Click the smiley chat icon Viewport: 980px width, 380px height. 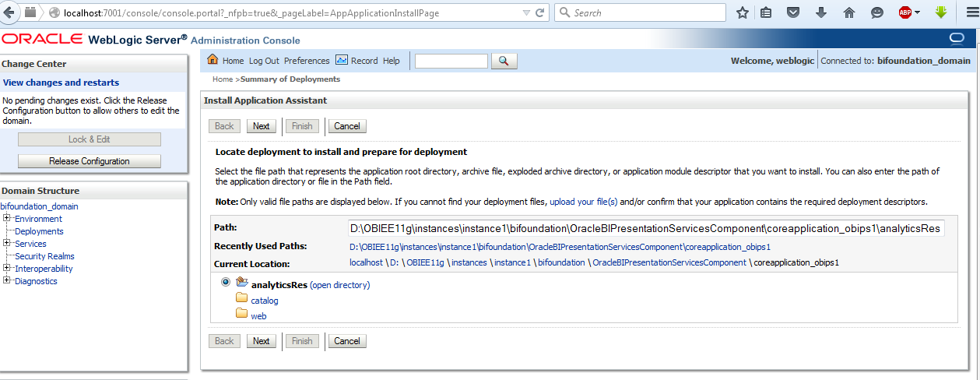click(x=877, y=12)
